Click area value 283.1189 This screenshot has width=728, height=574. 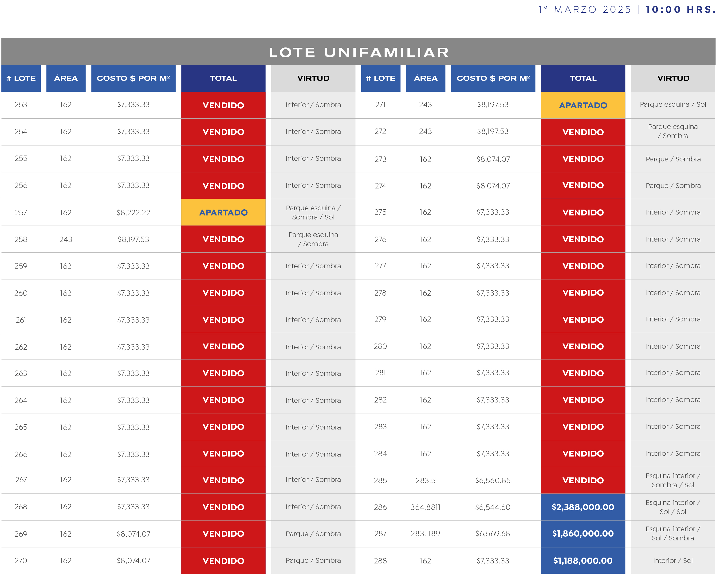pos(425,534)
